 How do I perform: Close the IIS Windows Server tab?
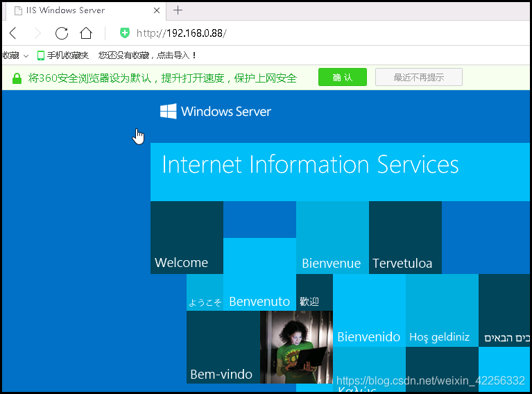coord(156,10)
